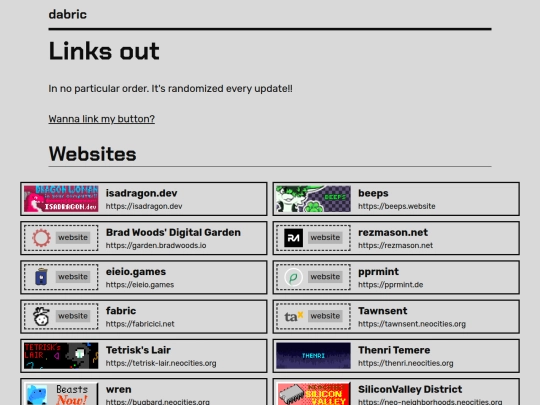Open the eieio.games title link

tap(136, 272)
